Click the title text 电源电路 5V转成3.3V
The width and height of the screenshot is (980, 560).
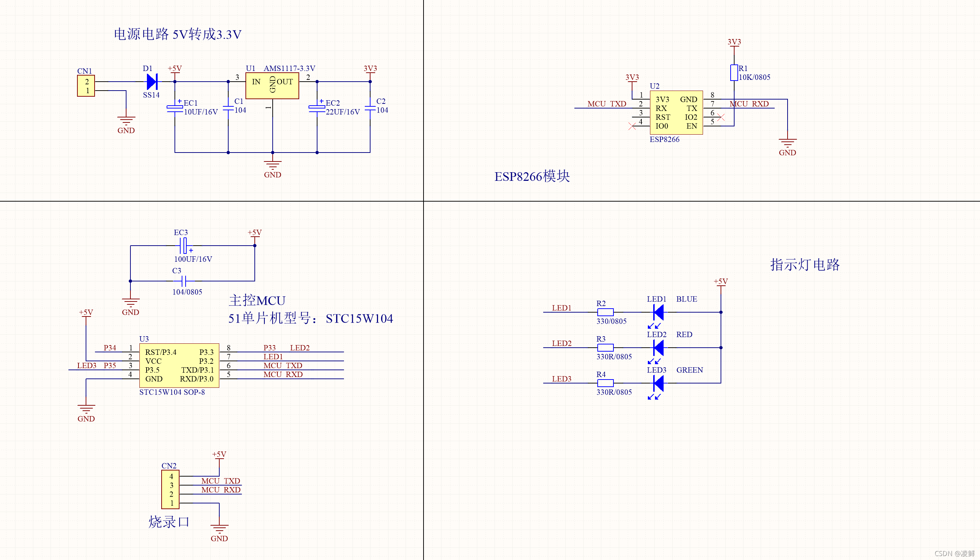tap(177, 34)
